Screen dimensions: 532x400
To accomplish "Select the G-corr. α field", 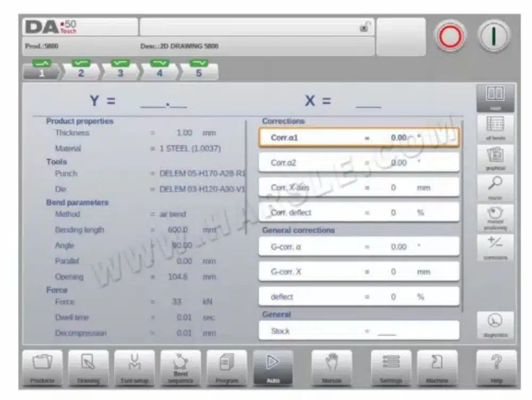I will click(359, 247).
